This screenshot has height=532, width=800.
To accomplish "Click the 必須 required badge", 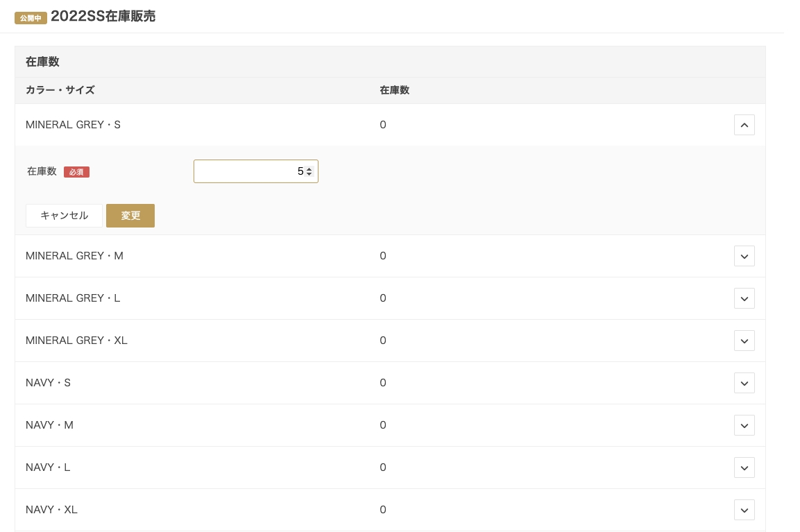I will [76, 172].
